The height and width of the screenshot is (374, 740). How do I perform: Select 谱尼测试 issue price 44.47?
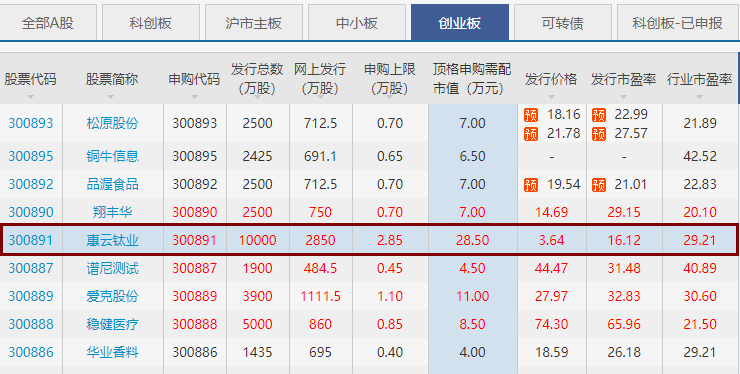point(551,269)
